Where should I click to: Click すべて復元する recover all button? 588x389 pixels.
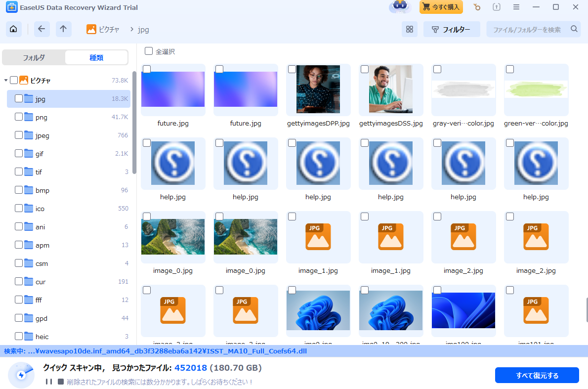tap(537, 375)
